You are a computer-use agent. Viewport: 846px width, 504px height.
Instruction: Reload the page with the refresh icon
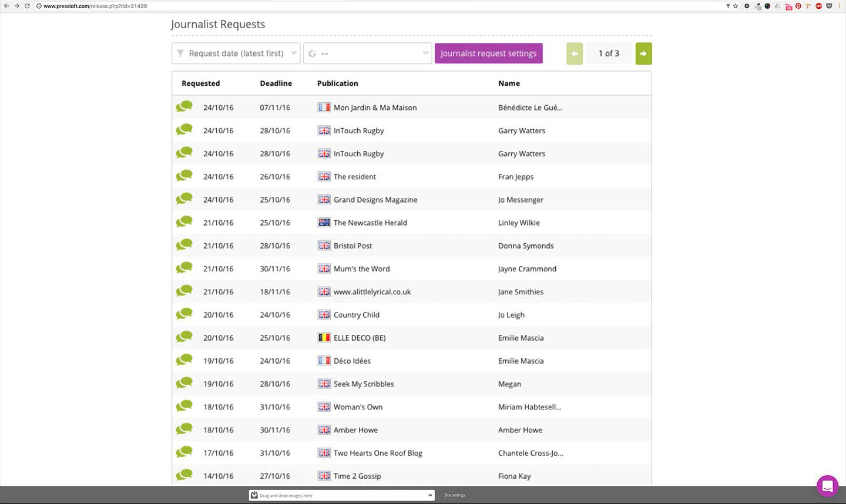click(x=27, y=6)
